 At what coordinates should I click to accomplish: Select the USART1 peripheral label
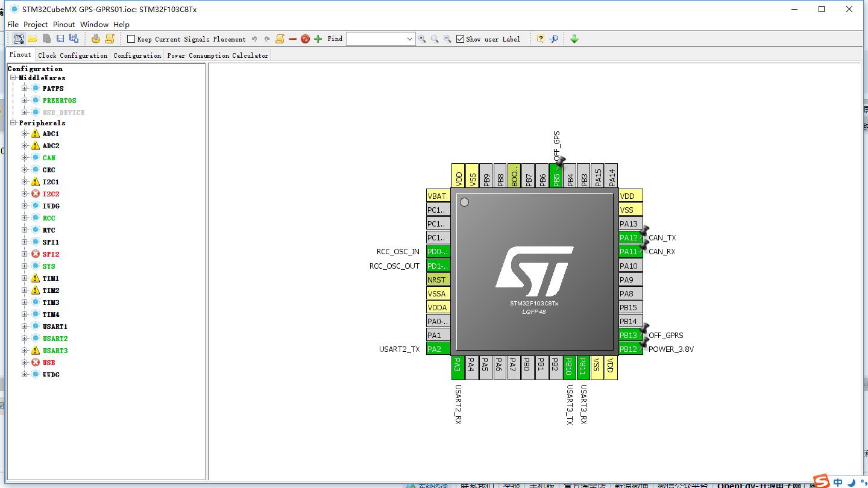[x=55, y=327]
